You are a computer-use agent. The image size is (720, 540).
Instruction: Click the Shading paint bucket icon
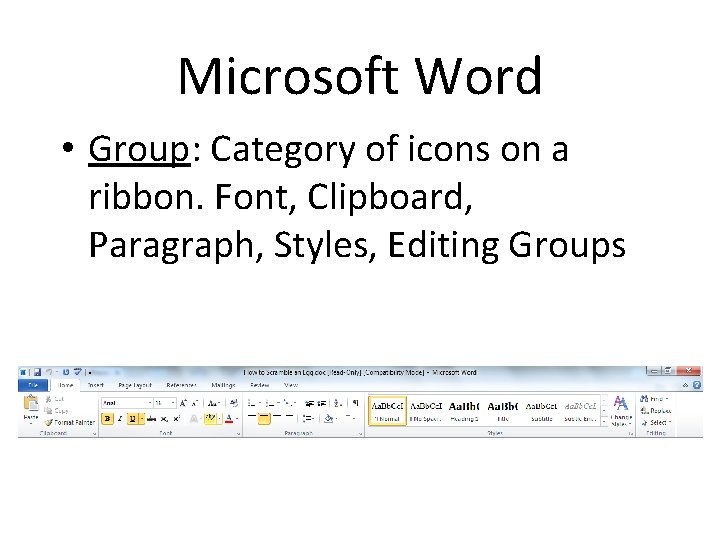(328, 418)
